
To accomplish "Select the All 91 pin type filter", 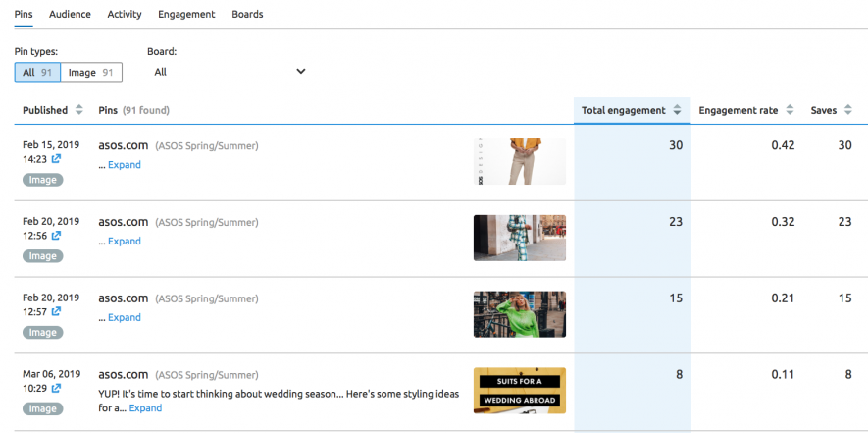I will coord(37,72).
